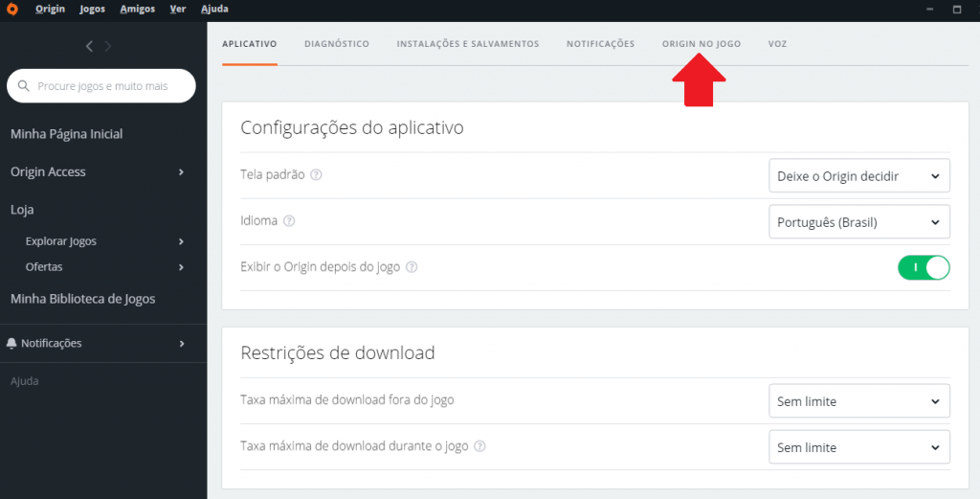Image resolution: width=980 pixels, height=499 pixels.
Task: Click the Notificações bell icon
Action: [x=11, y=343]
